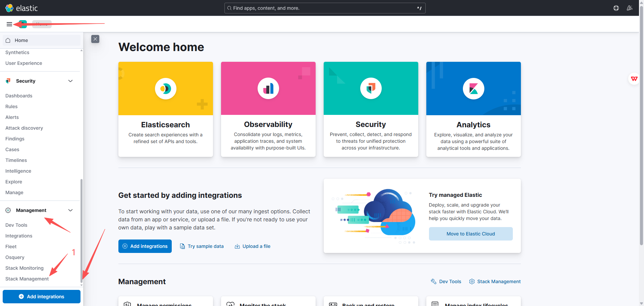Click the Dev Tools wrench icon
This screenshot has height=306, width=644.
[x=434, y=281]
